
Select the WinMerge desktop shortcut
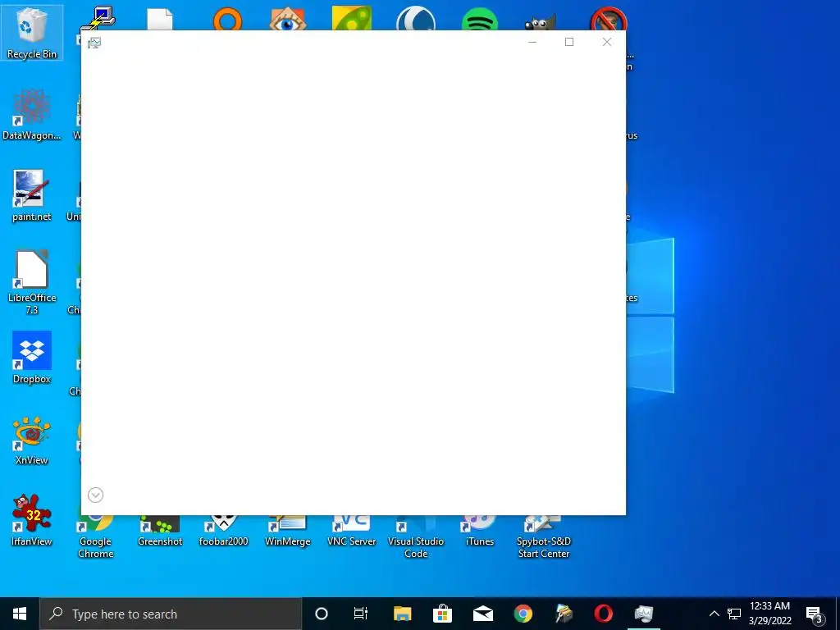pos(288,532)
